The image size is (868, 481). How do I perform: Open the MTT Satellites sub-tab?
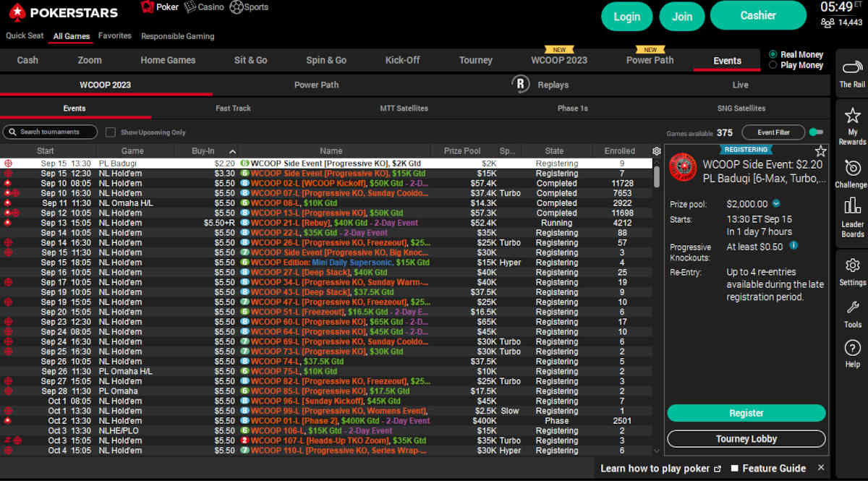[404, 108]
